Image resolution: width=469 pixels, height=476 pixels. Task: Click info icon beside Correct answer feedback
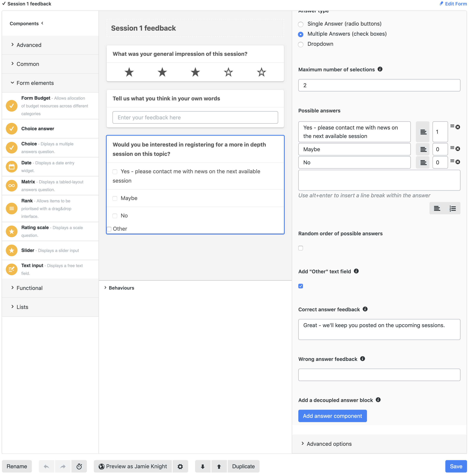point(365,309)
